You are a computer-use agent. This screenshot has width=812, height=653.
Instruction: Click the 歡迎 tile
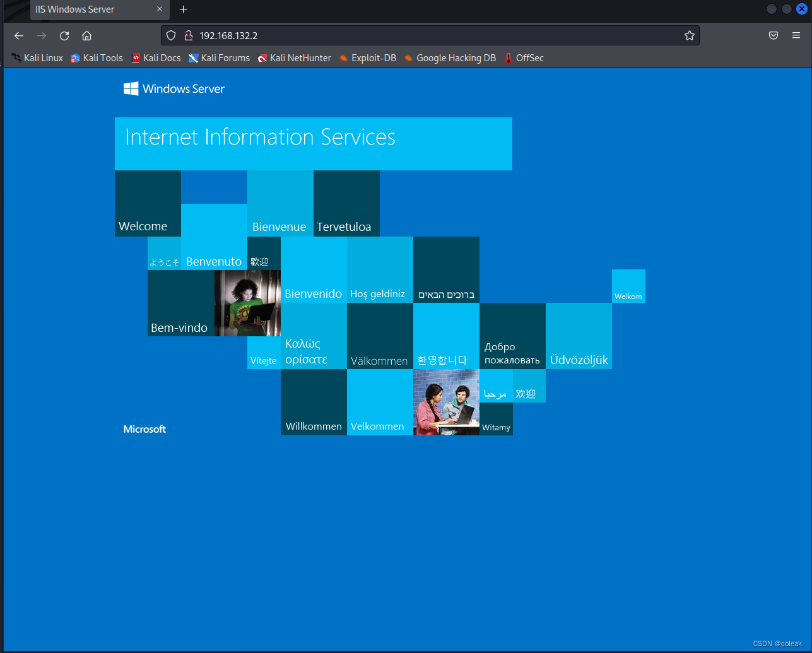click(x=264, y=253)
